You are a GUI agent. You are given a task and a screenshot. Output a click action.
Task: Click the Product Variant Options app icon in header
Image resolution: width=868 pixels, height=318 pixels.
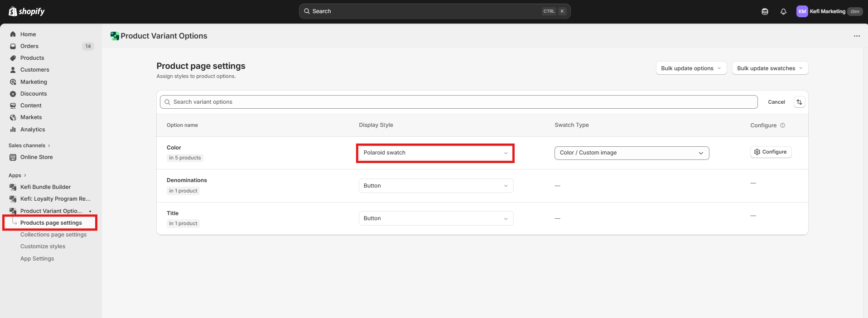[x=115, y=36]
